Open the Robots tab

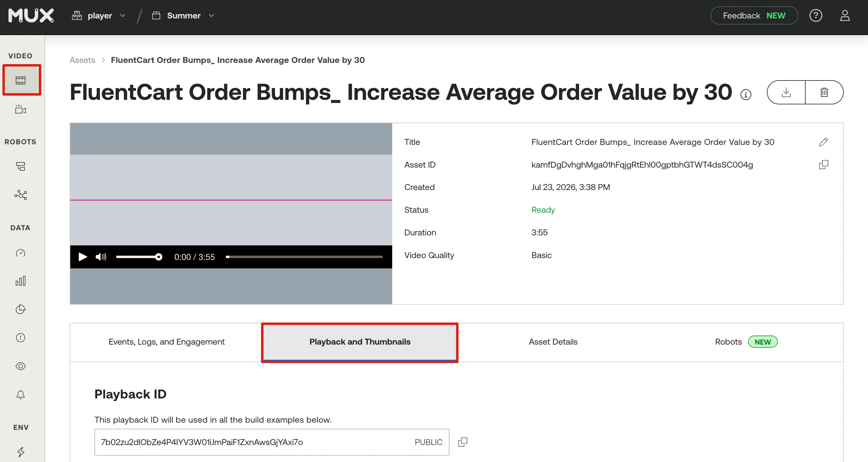pos(746,342)
